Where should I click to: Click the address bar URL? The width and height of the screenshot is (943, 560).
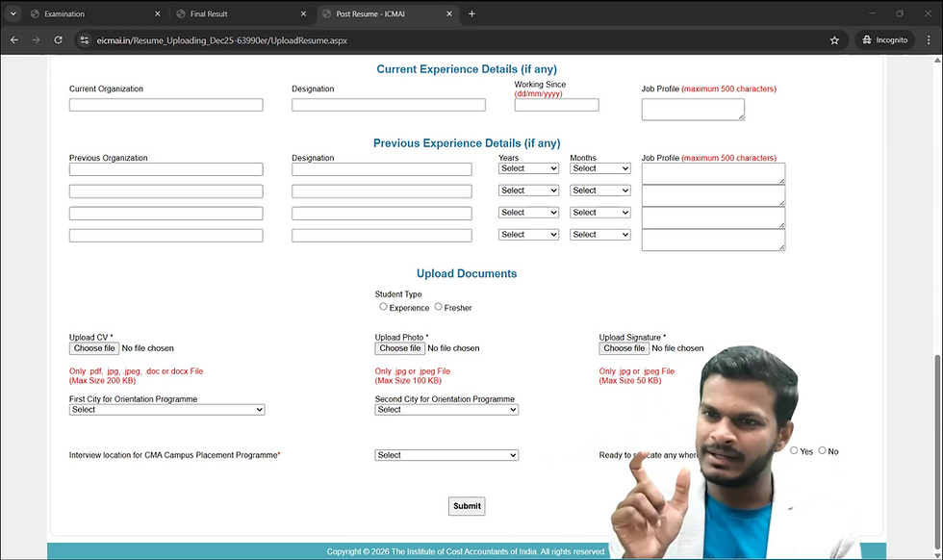(x=222, y=40)
